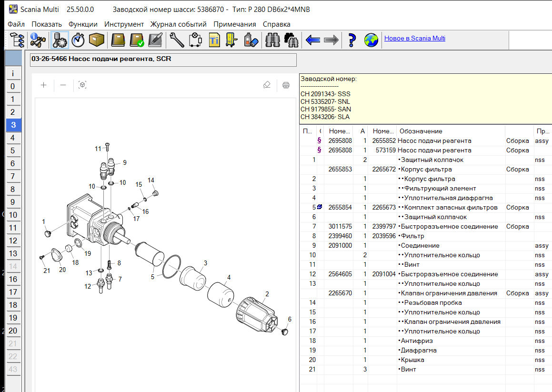Open the Файл menu
This screenshot has height=392, width=552.
(16, 24)
